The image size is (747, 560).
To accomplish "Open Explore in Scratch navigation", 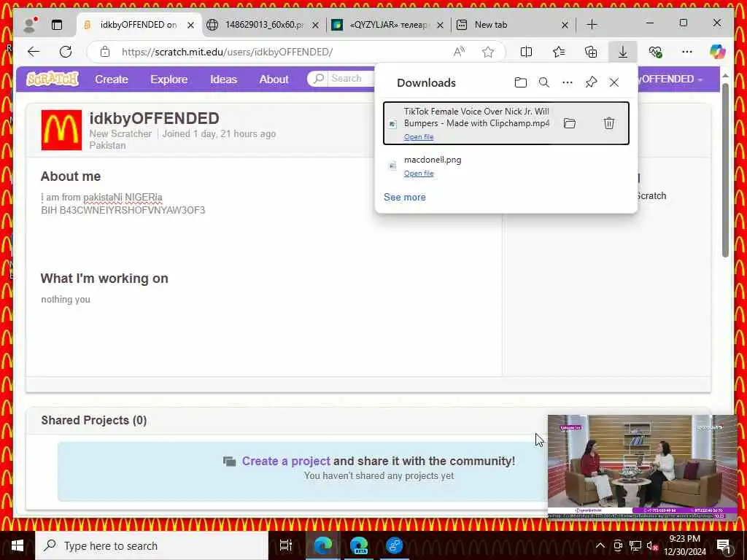I will (x=169, y=79).
